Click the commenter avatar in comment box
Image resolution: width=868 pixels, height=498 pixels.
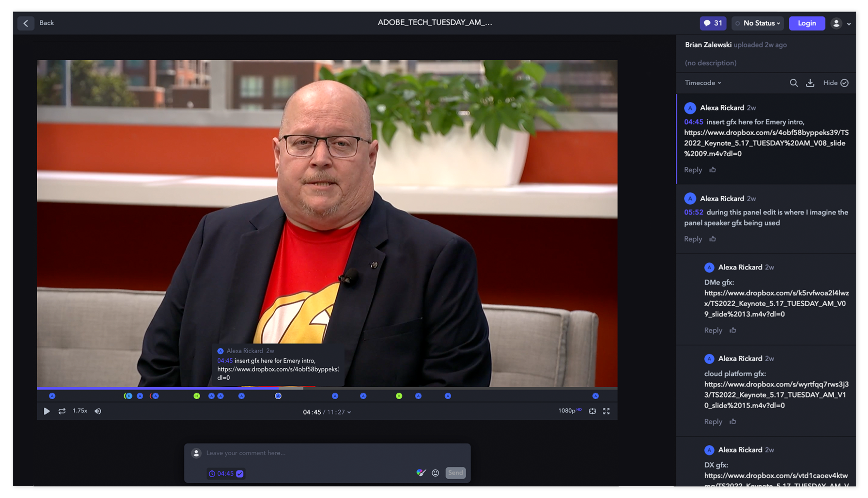(x=196, y=453)
